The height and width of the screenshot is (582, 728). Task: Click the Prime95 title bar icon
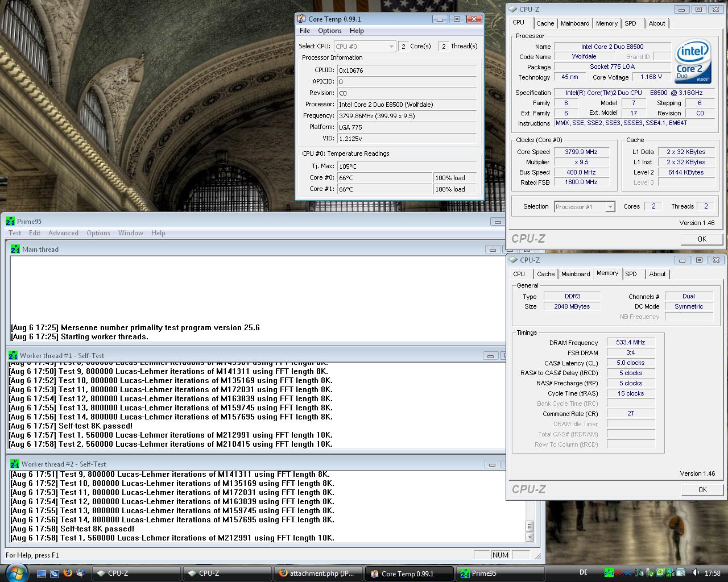point(10,222)
